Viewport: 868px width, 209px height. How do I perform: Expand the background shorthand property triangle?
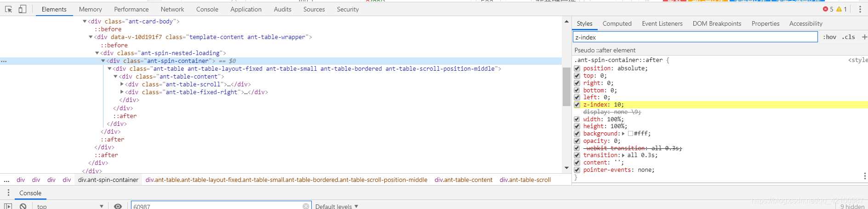pyautogui.click(x=623, y=134)
